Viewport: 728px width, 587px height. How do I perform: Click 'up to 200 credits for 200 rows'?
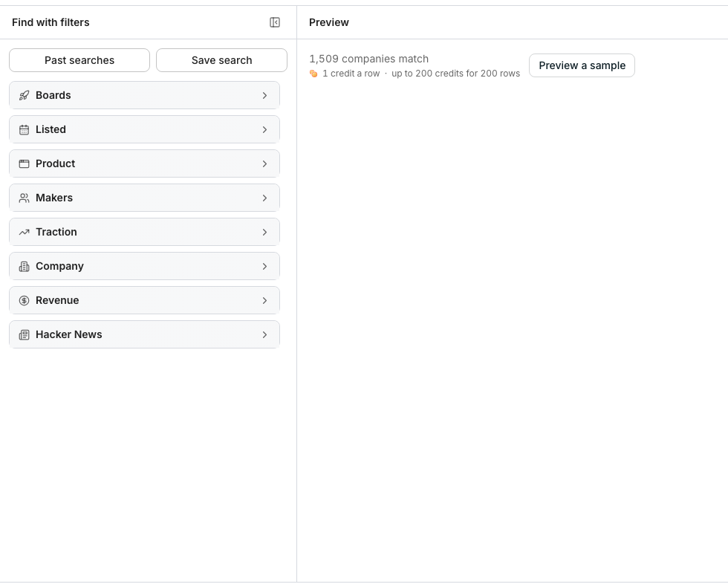[455, 74]
